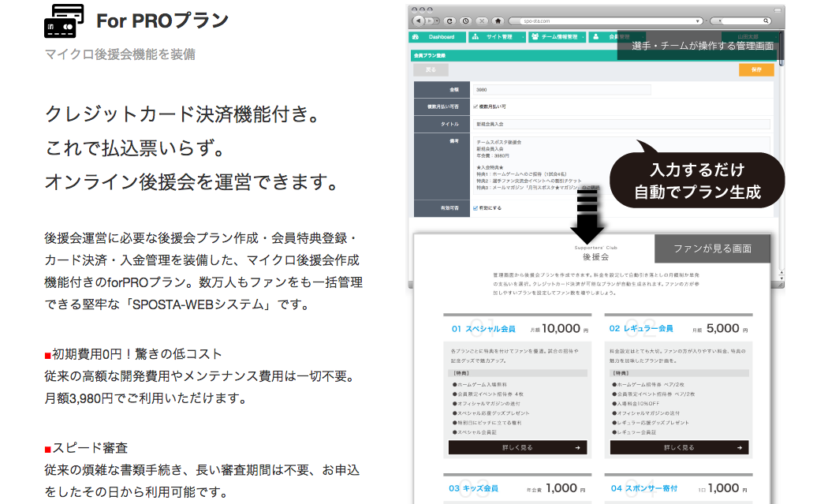The width and height of the screenshot is (828, 504).
Task: Click the 複数月払い可否 row label
Action: pyautogui.click(x=443, y=106)
